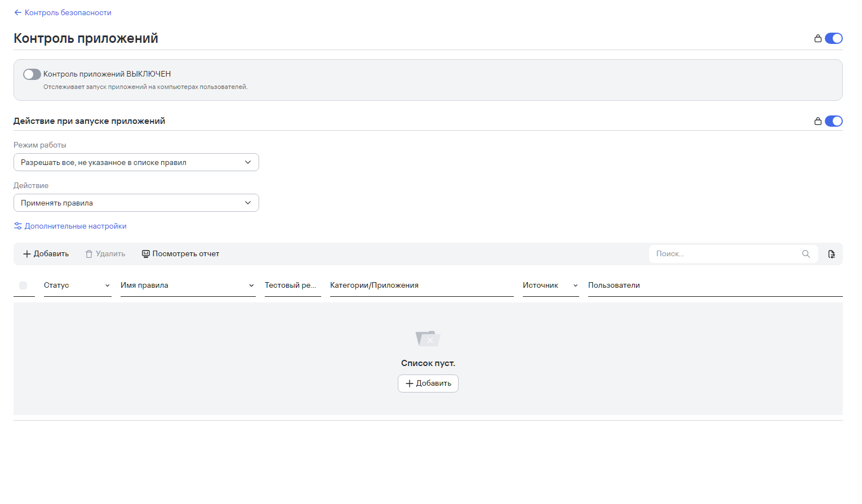Toggle the policy switch beside Контроль приложений title

(834, 38)
